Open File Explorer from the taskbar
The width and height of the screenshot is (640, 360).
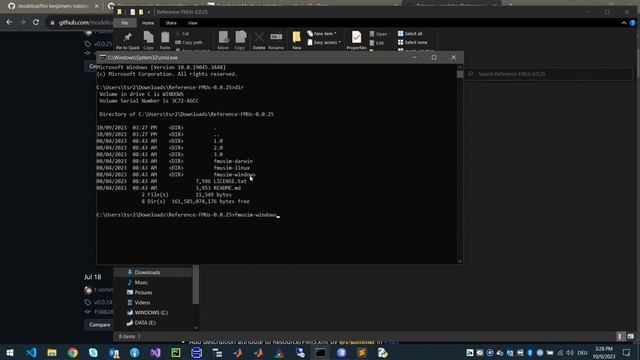(x=52, y=353)
